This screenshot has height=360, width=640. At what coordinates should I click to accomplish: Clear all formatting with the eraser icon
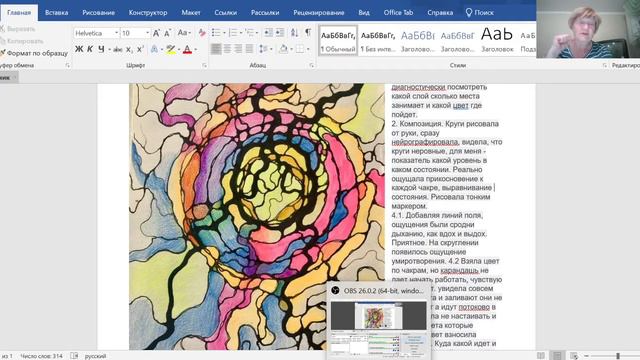(202, 33)
